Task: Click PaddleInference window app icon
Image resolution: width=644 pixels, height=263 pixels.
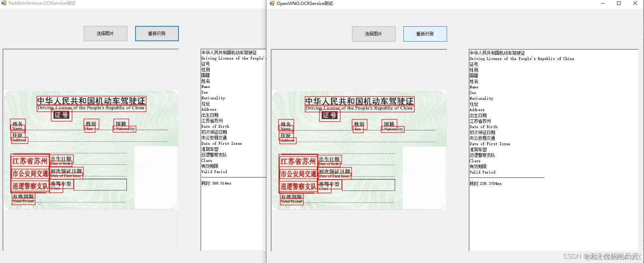Action: [x=4, y=3]
